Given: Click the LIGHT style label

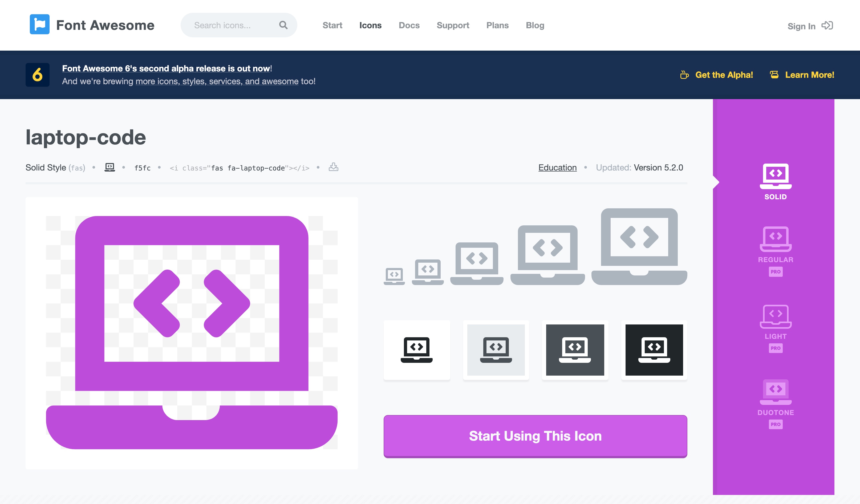Looking at the screenshot, I should click(x=775, y=336).
